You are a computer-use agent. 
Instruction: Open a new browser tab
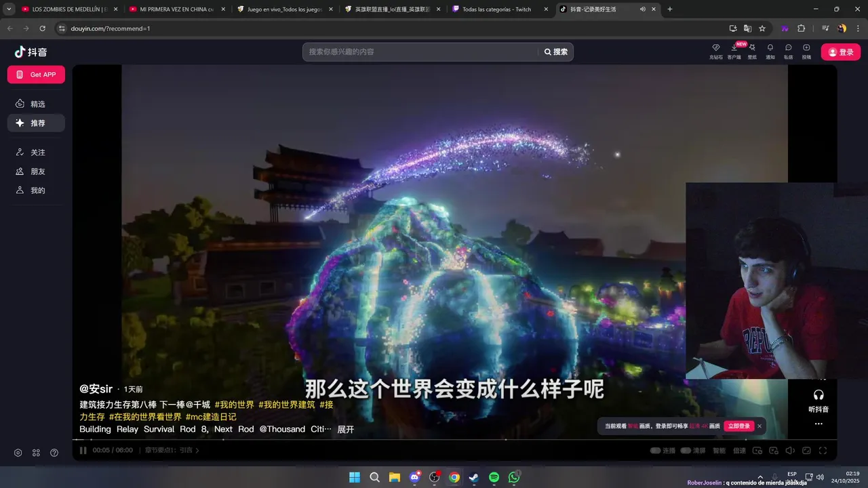(x=670, y=9)
